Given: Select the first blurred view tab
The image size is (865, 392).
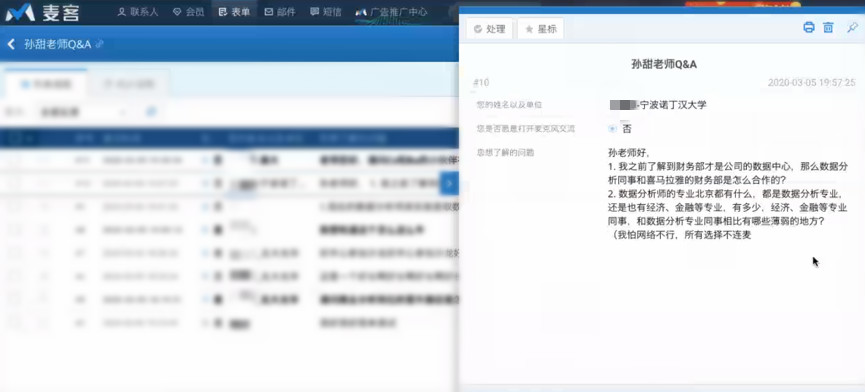Looking at the screenshot, I should point(45,84).
